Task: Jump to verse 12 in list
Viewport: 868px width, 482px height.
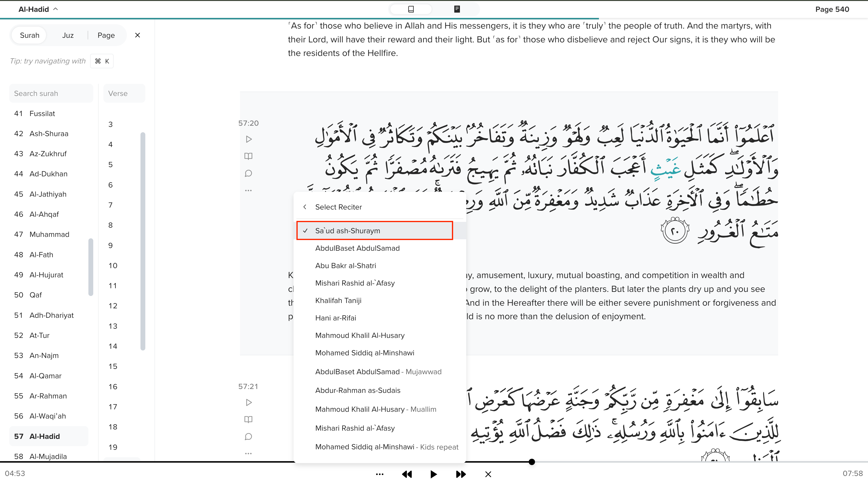Action: (x=113, y=306)
